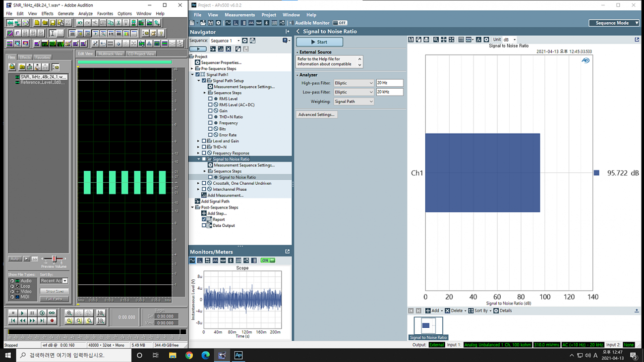The image size is (644, 362).
Task: Open Effects menu in Adobe Audition
Action: click(47, 14)
